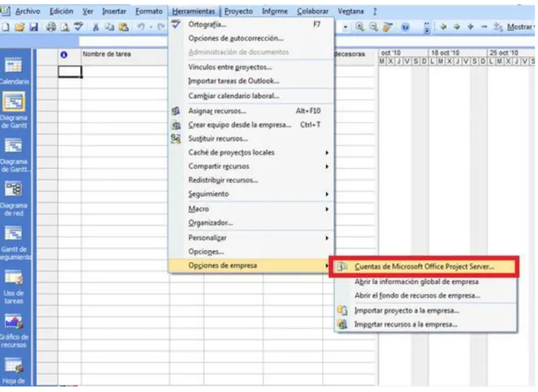Click the Help question mark toolbar icon
The height and width of the screenshot is (392, 538).
(x=405, y=27)
